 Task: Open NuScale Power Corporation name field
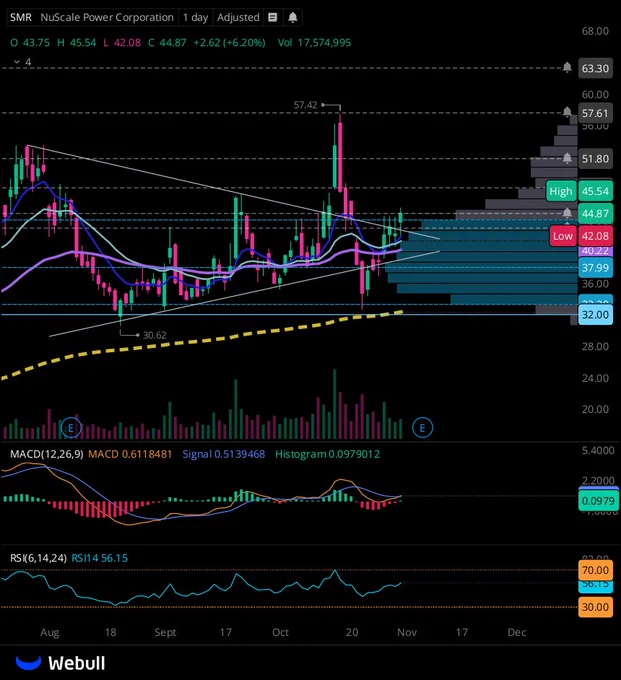[x=107, y=17]
